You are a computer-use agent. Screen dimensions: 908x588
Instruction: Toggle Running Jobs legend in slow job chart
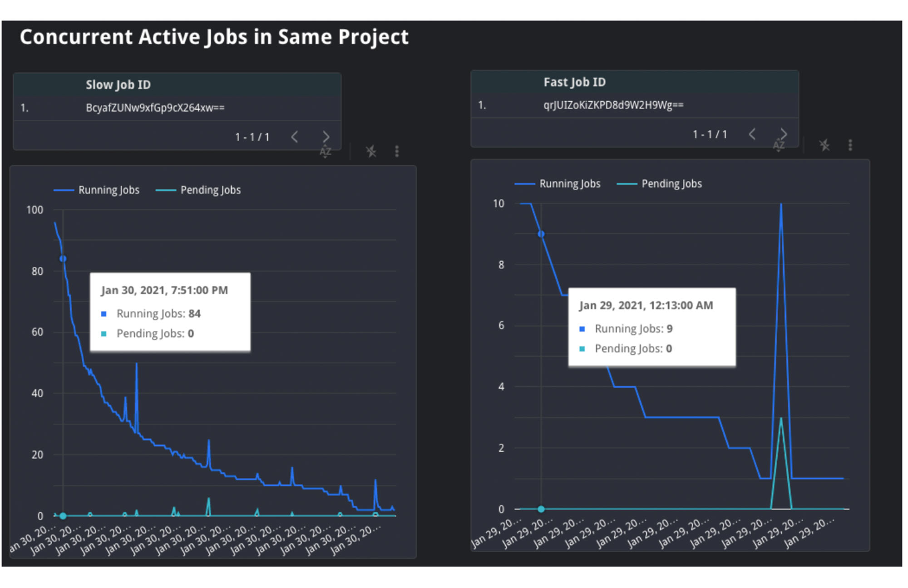point(97,190)
